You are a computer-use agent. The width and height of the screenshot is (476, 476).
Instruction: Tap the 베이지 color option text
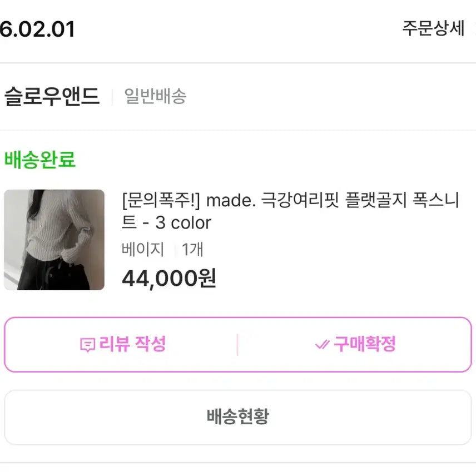click(142, 250)
